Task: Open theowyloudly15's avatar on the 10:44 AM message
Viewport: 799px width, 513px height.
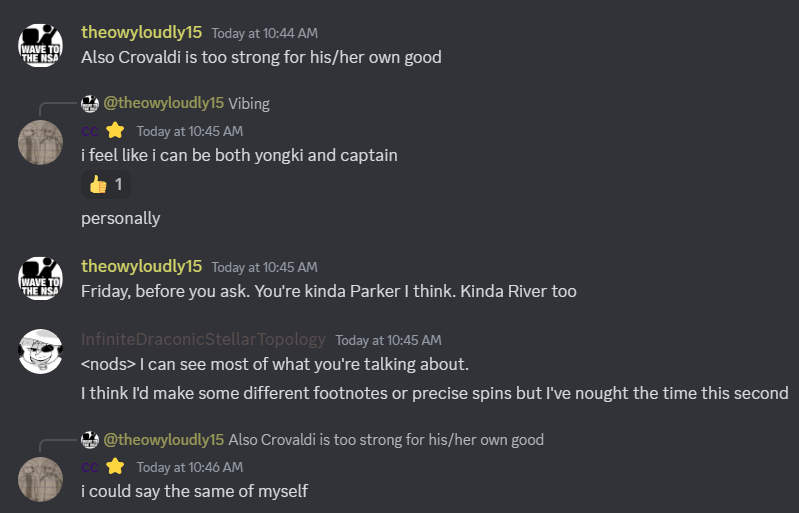Action: click(x=41, y=45)
